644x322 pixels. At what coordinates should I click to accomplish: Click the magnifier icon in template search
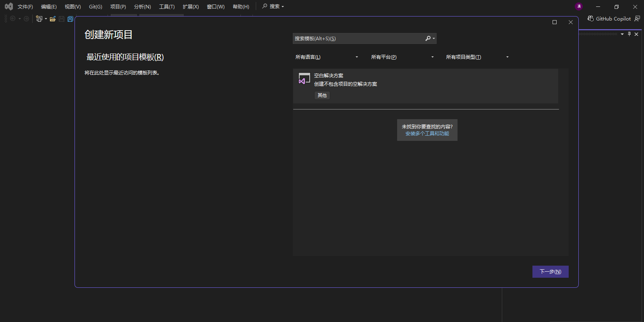[x=428, y=39]
